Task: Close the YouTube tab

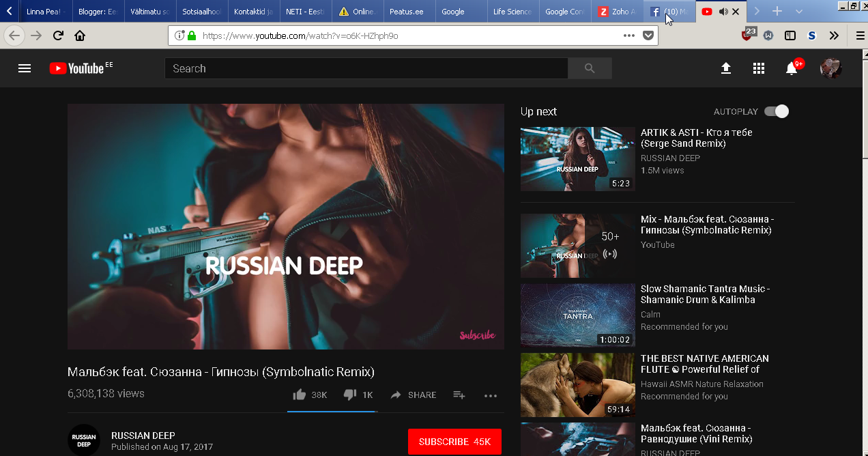Action: (736, 12)
